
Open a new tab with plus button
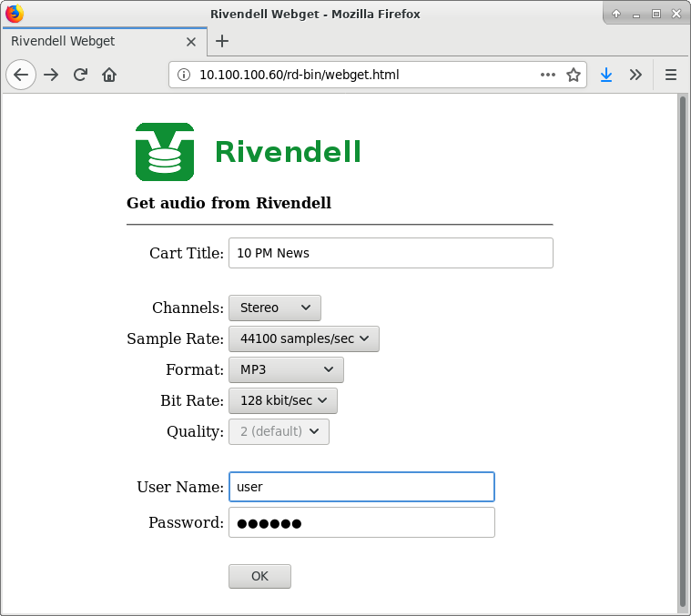[222, 41]
